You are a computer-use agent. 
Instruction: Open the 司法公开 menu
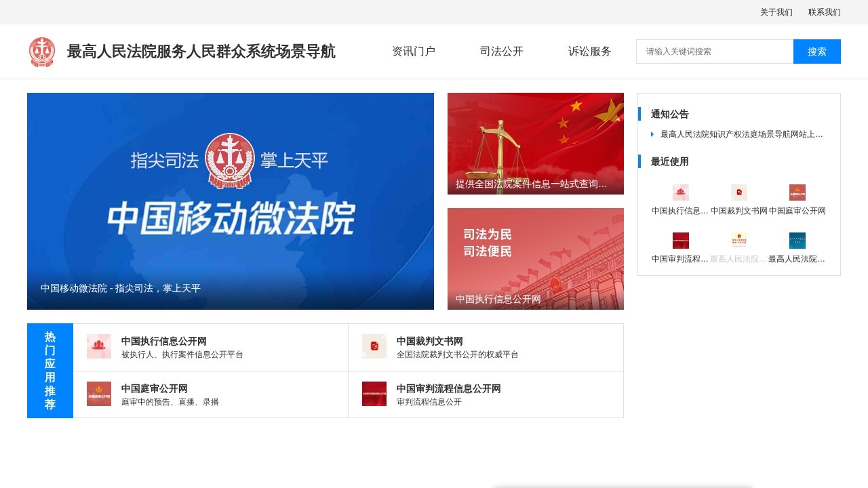point(502,52)
